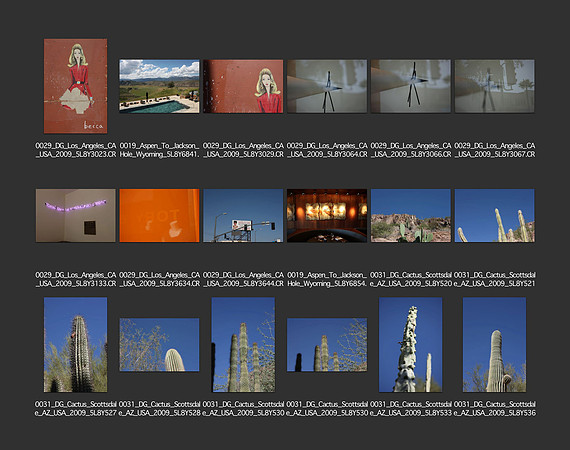Image resolution: width=570 pixels, height=450 pixels.
Task: Select the dim restaurant interior thumbnail
Action: click(327, 216)
